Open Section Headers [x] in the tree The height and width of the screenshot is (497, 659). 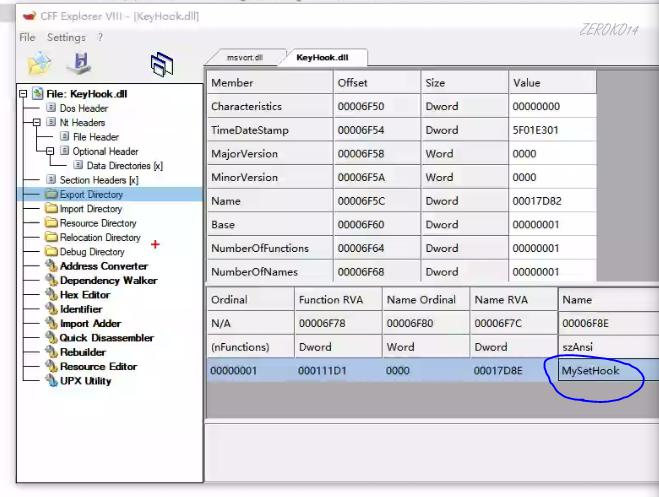pyautogui.click(x=99, y=180)
